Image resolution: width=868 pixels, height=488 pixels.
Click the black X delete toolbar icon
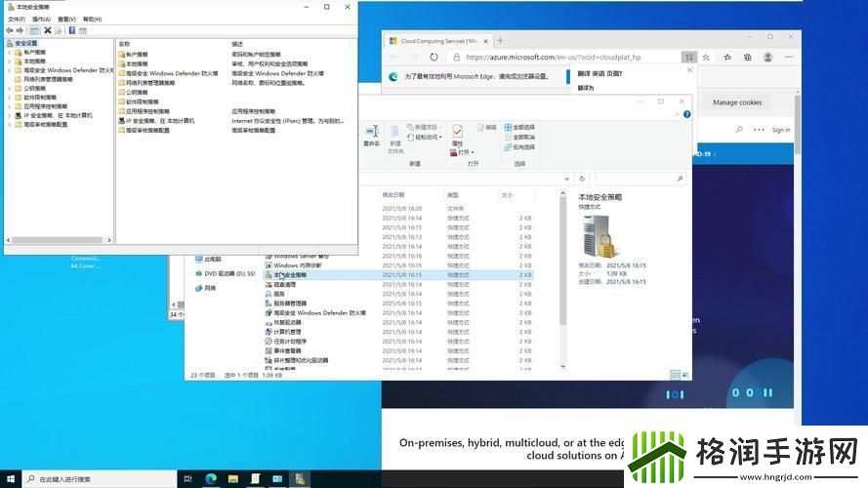(48, 30)
